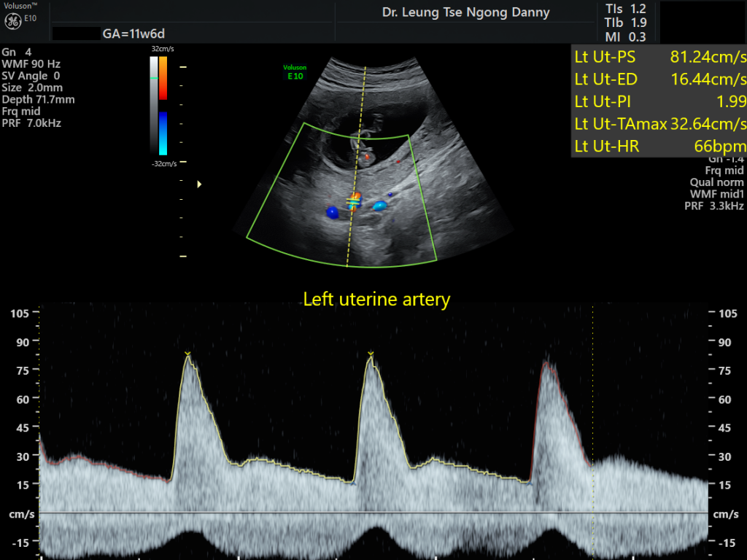Click the 'Lt Ut-HR' measurement label
The width and height of the screenshot is (747, 560).
pos(607,146)
